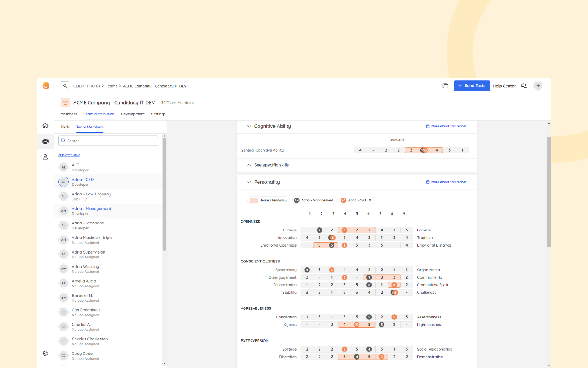
Task: Click the AA avatar for Amelia Alicia
Action: [x=64, y=283]
